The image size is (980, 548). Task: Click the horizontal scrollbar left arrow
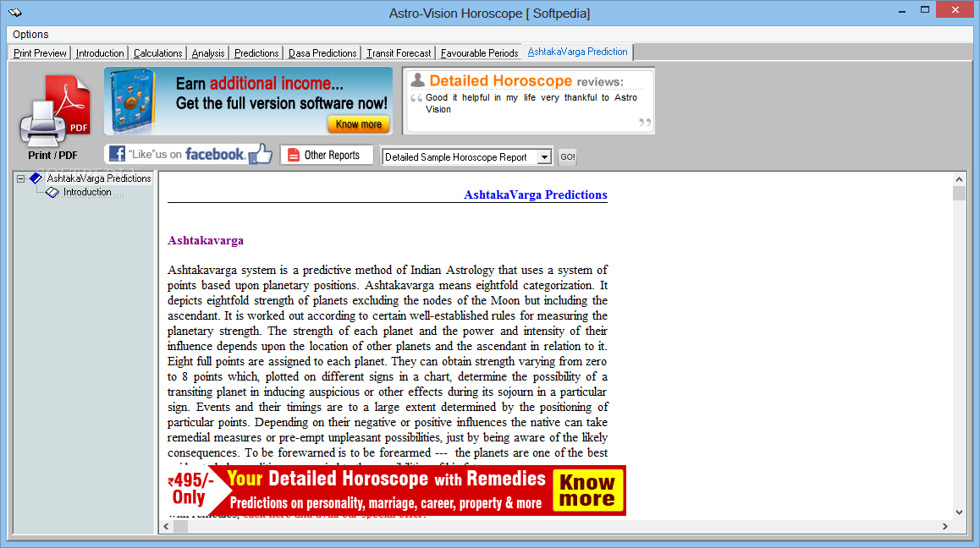pyautogui.click(x=166, y=527)
